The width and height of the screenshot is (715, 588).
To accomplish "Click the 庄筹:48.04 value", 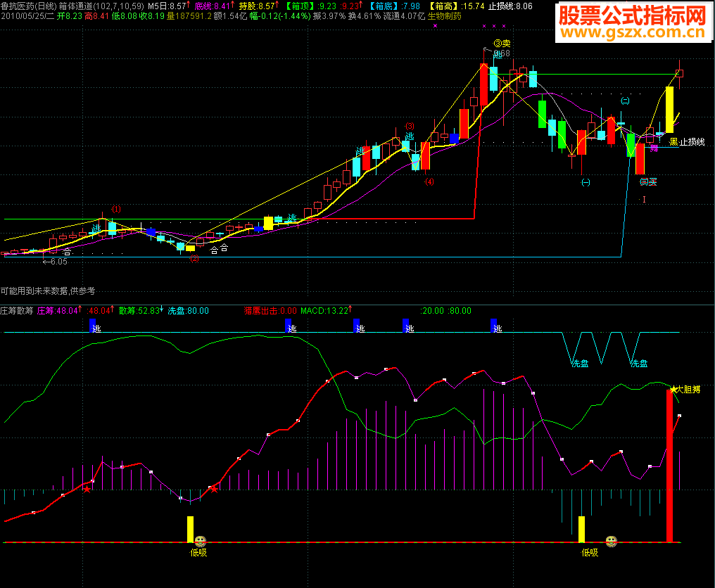I will (59, 310).
